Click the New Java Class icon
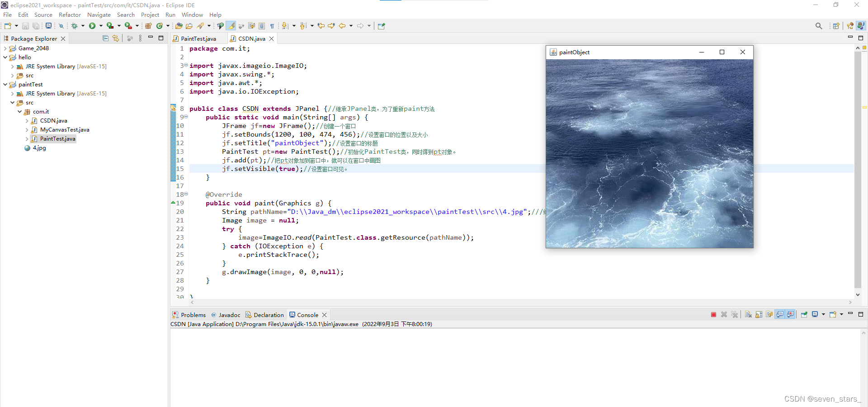This screenshot has width=868, height=407. pyautogui.click(x=160, y=26)
